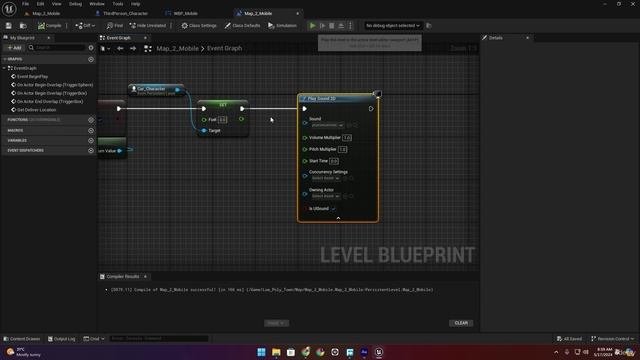Open Concurrency Settings asset dropdown
Viewport: 640px width, 360px height.
(325, 178)
